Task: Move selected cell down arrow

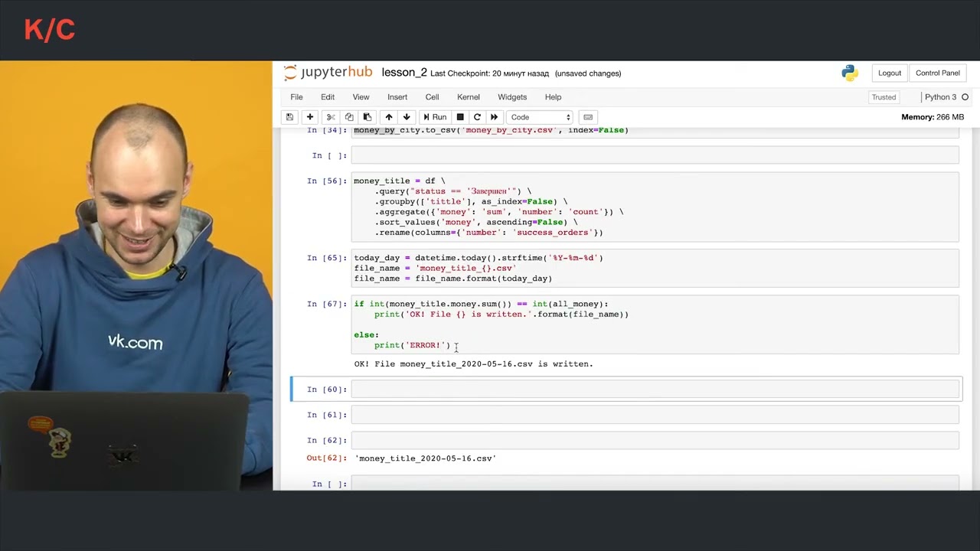Action: click(x=407, y=117)
